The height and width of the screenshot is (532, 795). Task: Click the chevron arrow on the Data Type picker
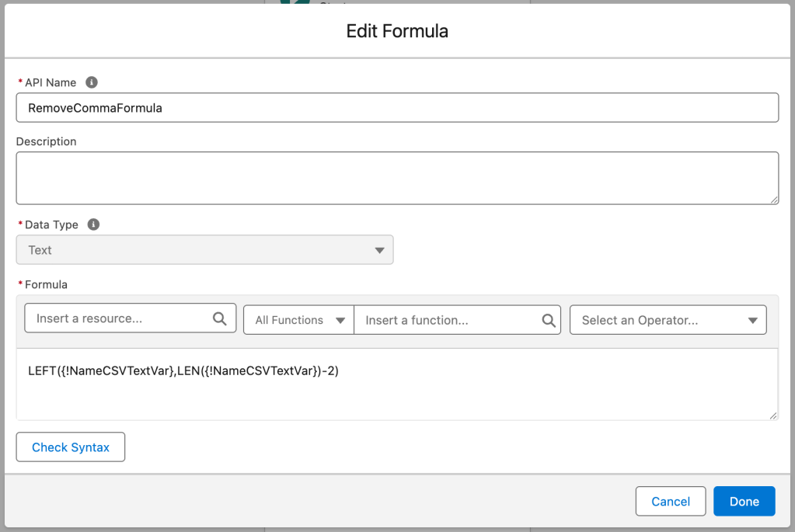379,249
